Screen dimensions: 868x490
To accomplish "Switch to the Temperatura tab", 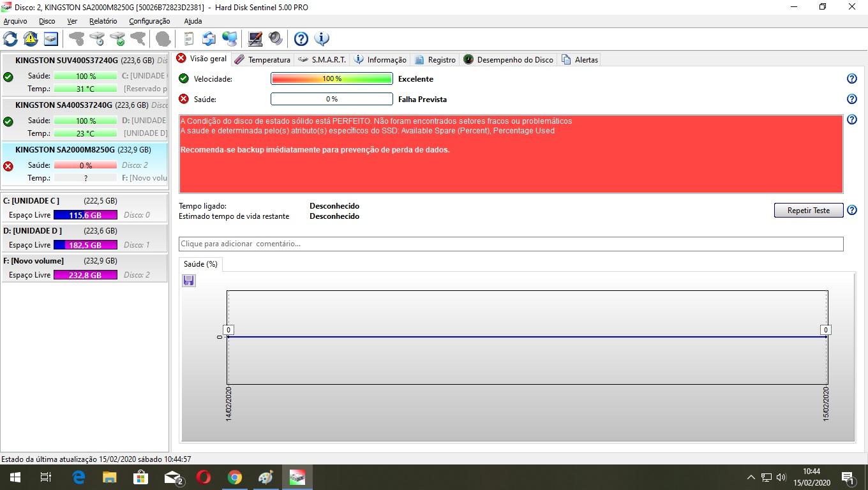I will (x=262, y=59).
